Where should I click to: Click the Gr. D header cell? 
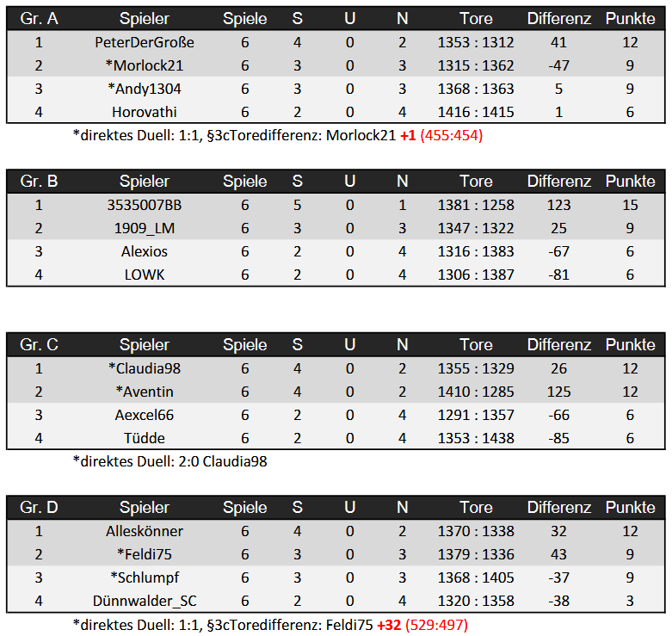39,508
